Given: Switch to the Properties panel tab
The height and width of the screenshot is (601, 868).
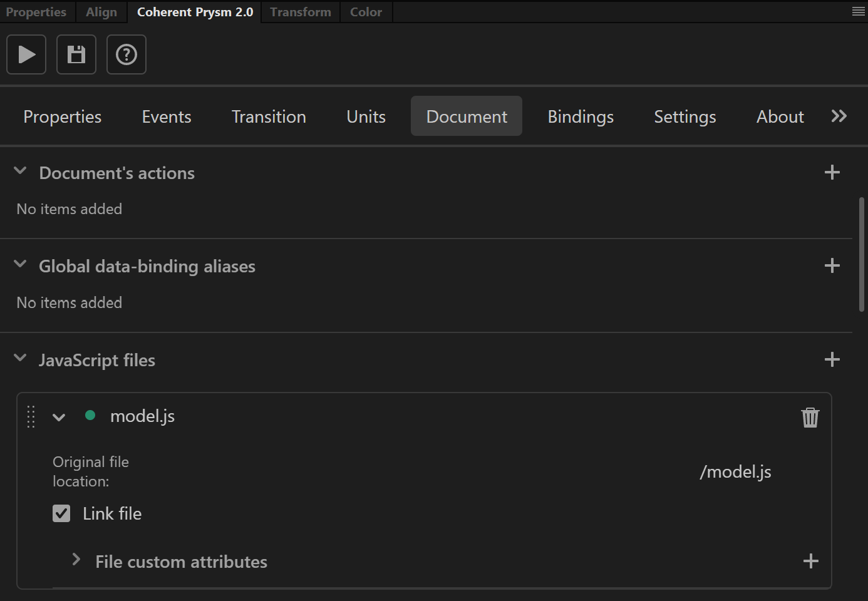Looking at the screenshot, I should (x=36, y=12).
